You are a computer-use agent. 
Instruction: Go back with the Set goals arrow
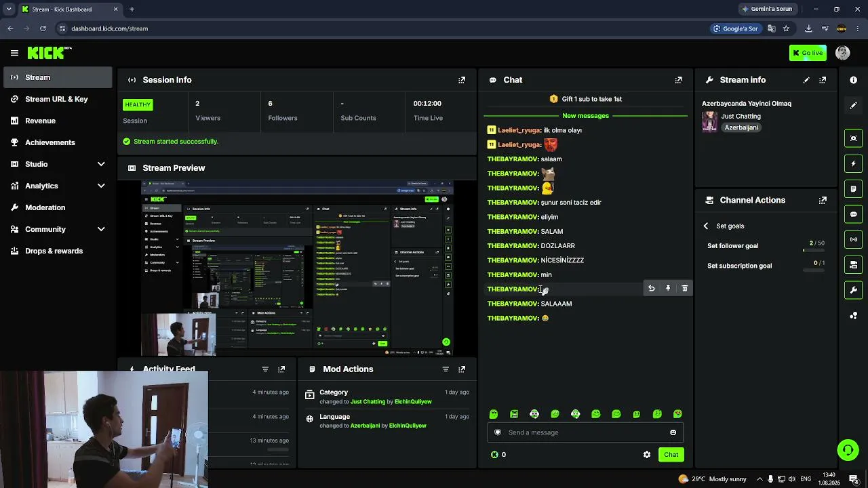[706, 226]
